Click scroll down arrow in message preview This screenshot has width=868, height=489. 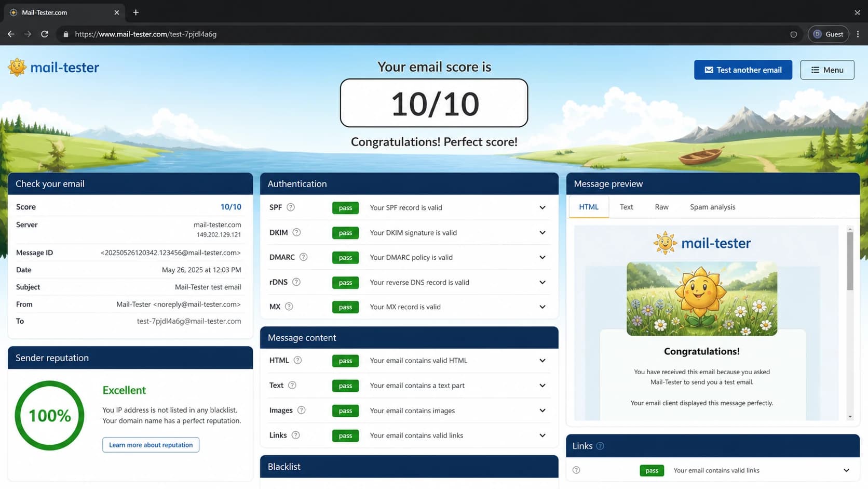pyautogui.click(x=850, y=416)
